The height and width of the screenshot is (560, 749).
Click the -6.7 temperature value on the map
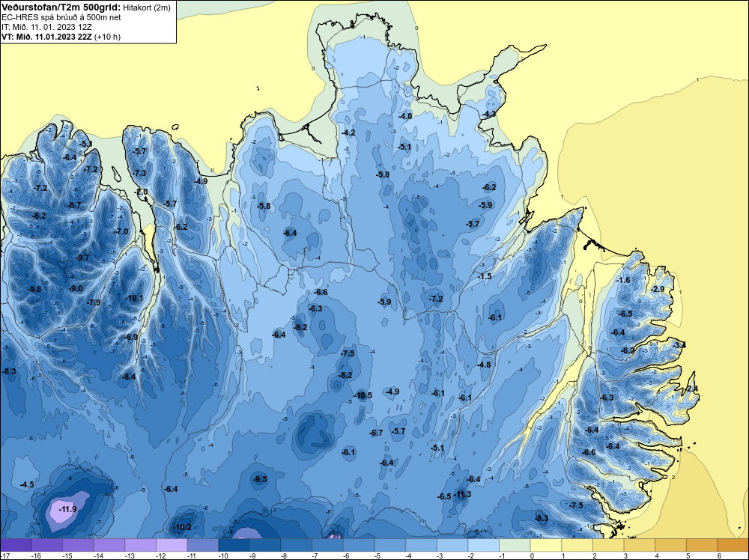(x=376, y=433)
